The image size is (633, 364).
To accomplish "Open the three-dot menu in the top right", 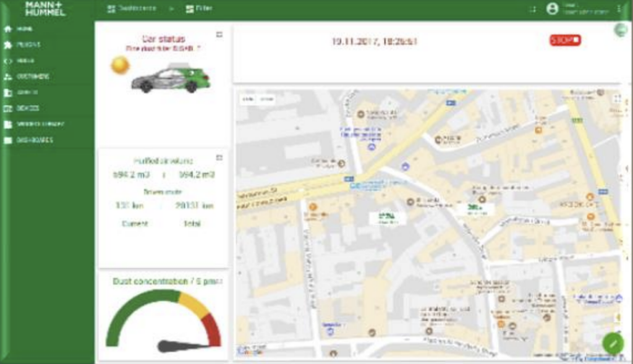I will 619,9.
